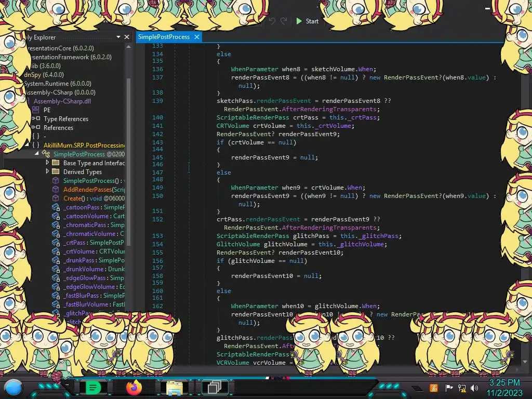This screenshot has width=532, height=399.
Task: Click _crtPass reference on line 140
Action: [x=362, y=117]
